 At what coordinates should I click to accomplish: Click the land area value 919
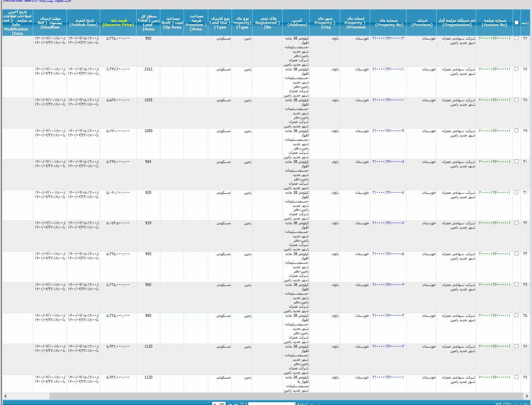(148, 223)
